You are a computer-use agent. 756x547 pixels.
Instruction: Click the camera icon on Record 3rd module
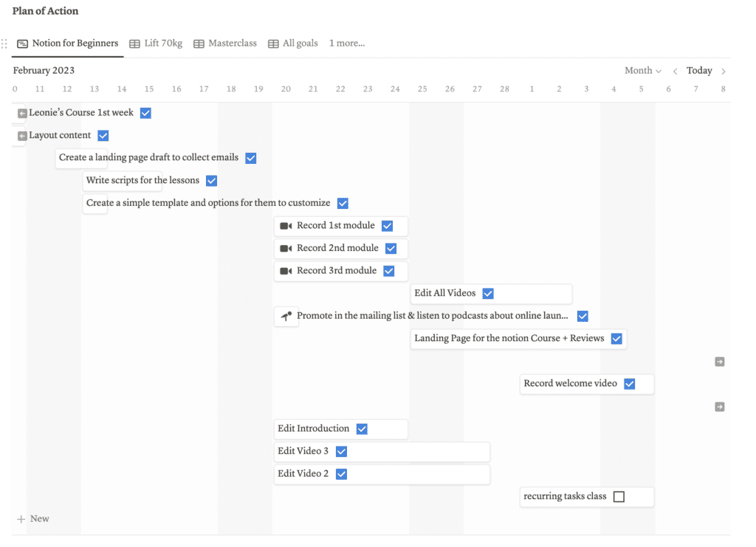(x=286, y=271)
